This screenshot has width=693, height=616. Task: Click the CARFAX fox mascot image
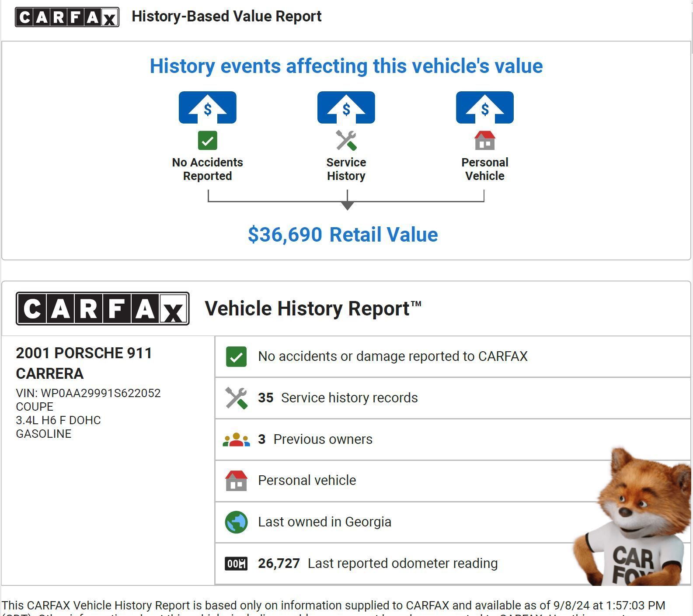point(632,516)
